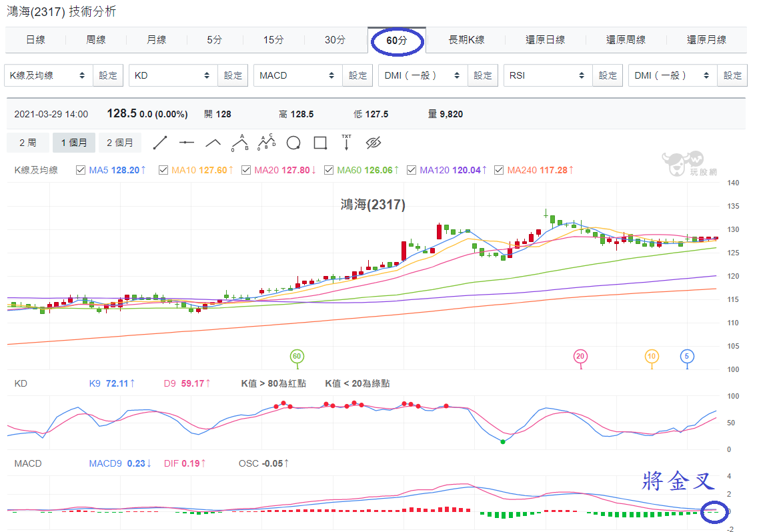Screen dimensions: 761x532
Task: Switch to the 還原周線 tab
Action: pos(626,40)
